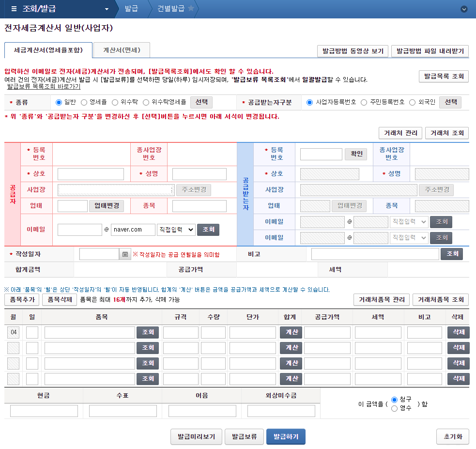Click 선택 button next to 공급받는자구분
The image size is (476, 449).
450,102
